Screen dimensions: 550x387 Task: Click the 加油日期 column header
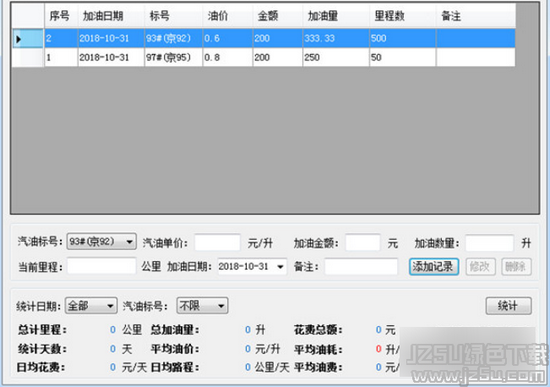[111, 16]
